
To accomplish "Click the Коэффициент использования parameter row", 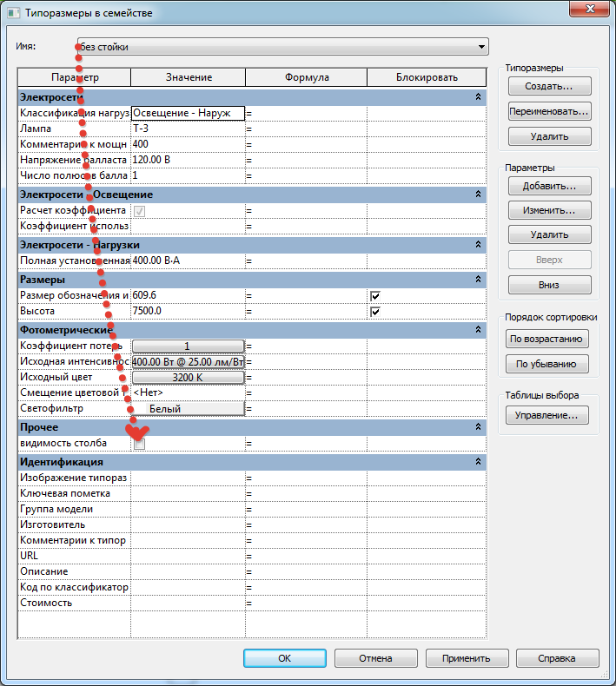I will click(252, 226).
